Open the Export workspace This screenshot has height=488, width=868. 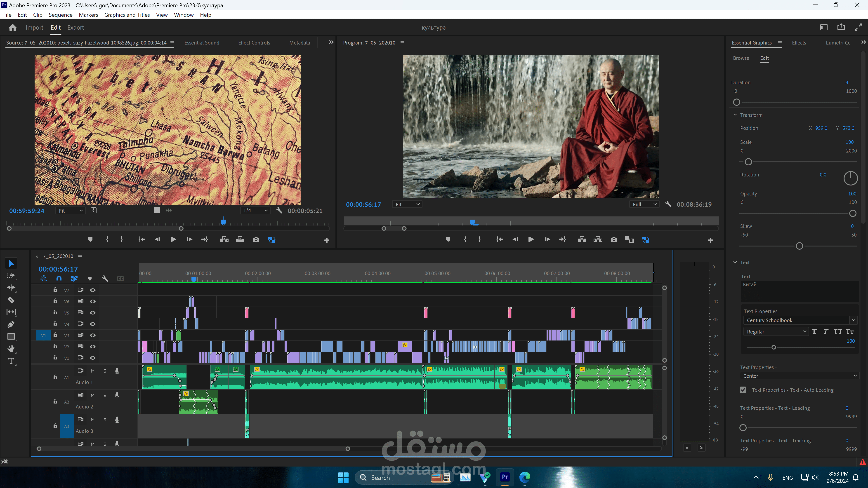[75, 28]
